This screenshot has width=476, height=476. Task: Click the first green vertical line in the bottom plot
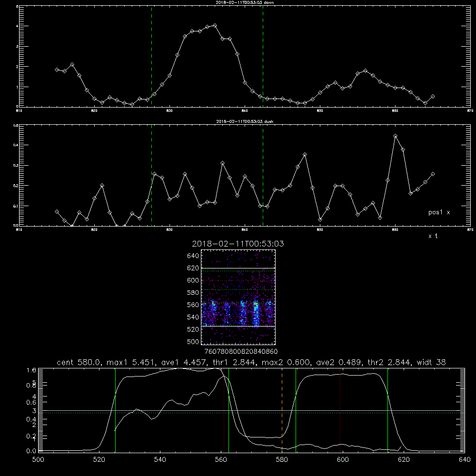click(x=115, y=410)
